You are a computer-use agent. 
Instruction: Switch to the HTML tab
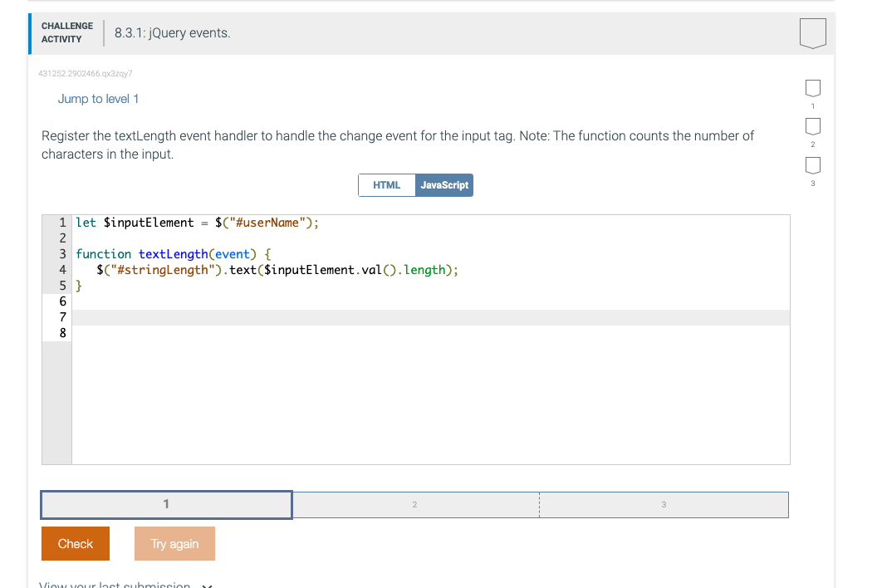tap(387, 184)
